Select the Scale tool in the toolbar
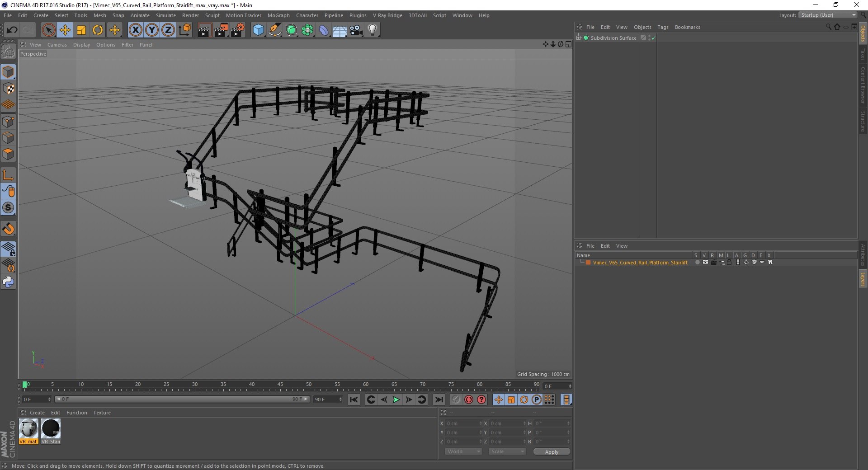This screenshot has height=470, width=868. click(81, 30)
